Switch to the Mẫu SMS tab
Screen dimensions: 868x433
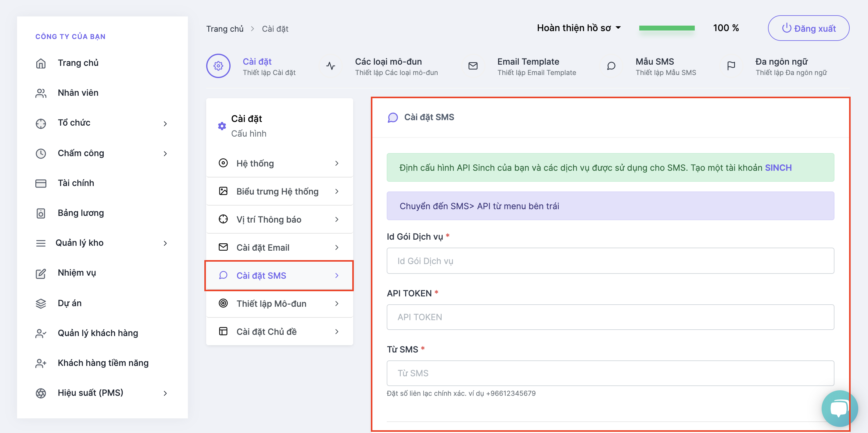click(665, 67)
